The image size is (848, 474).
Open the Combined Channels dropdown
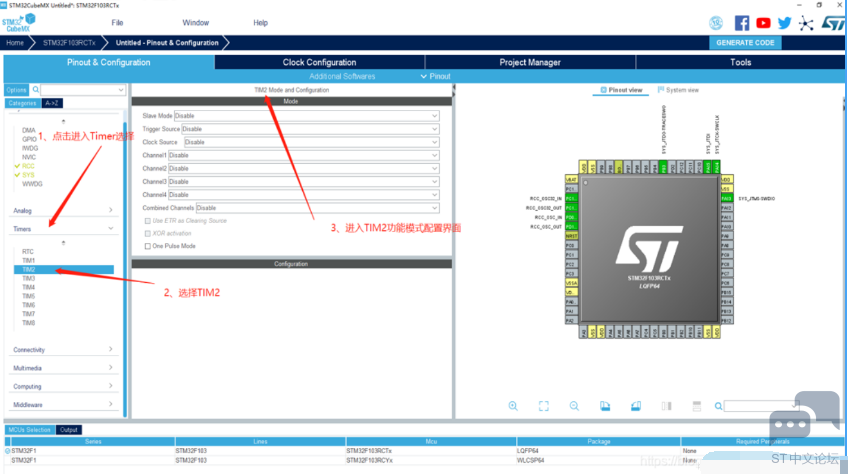(x=317, y=208)
